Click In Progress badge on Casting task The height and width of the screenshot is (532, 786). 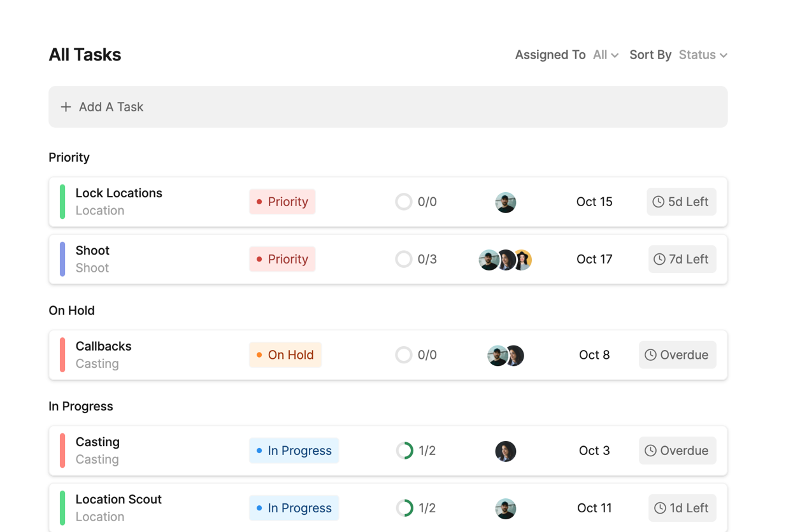pyautogui.click(x=294, y=451)
